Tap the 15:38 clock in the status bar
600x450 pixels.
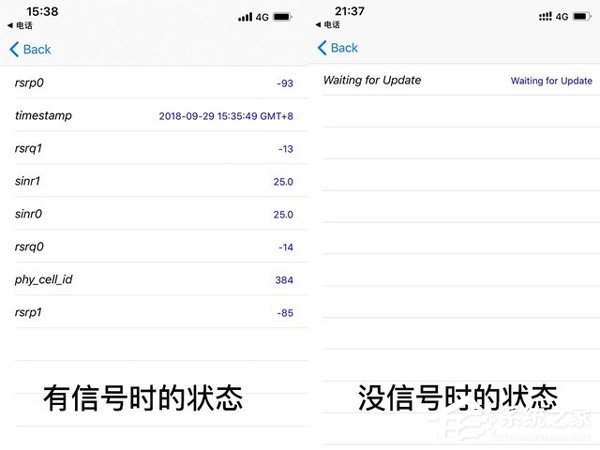tap(42, 11)
